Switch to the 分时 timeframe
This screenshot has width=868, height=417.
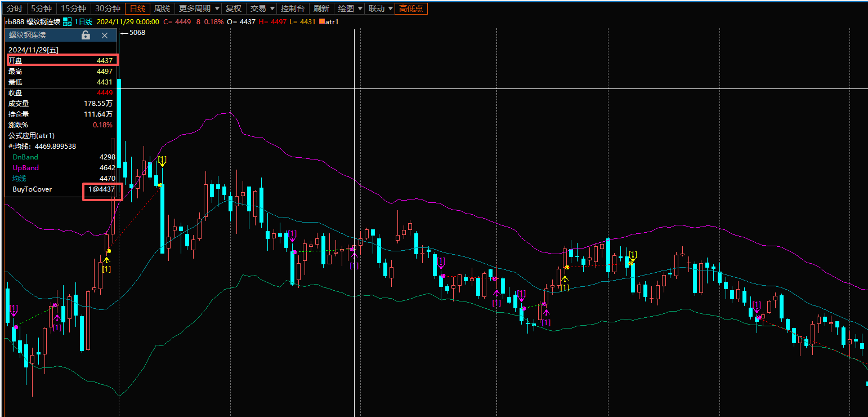click(15, 8)
